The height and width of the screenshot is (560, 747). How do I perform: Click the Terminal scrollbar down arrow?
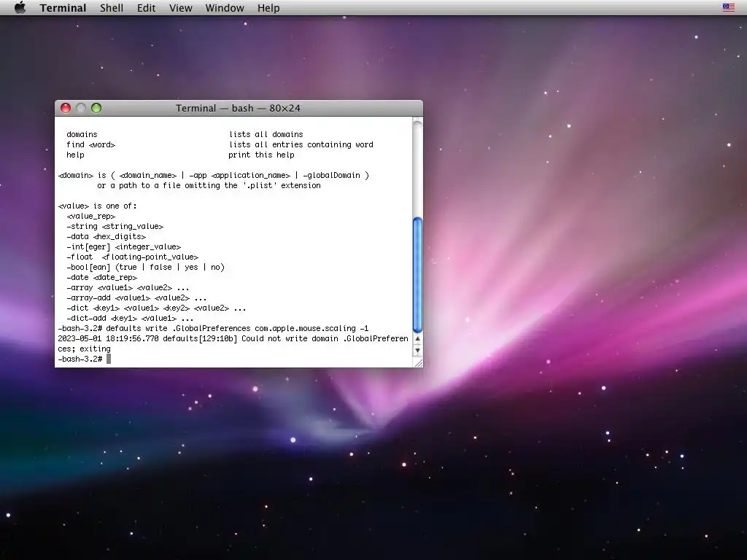pyautogui.click(x=417, y=351)
